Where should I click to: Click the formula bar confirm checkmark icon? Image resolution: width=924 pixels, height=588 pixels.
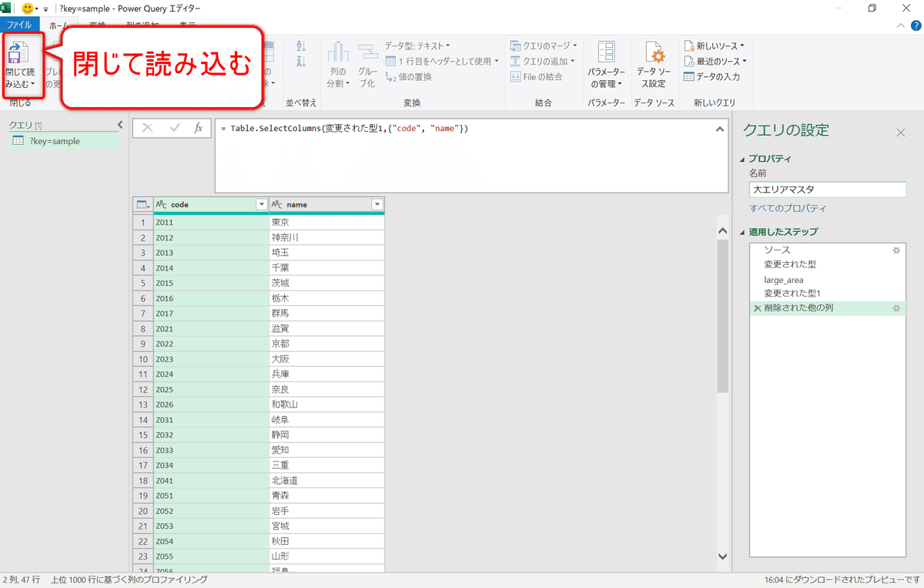175,128
